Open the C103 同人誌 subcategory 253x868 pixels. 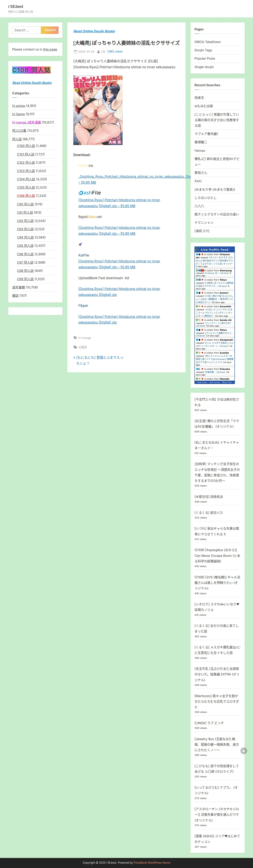[x=26, y=171]
